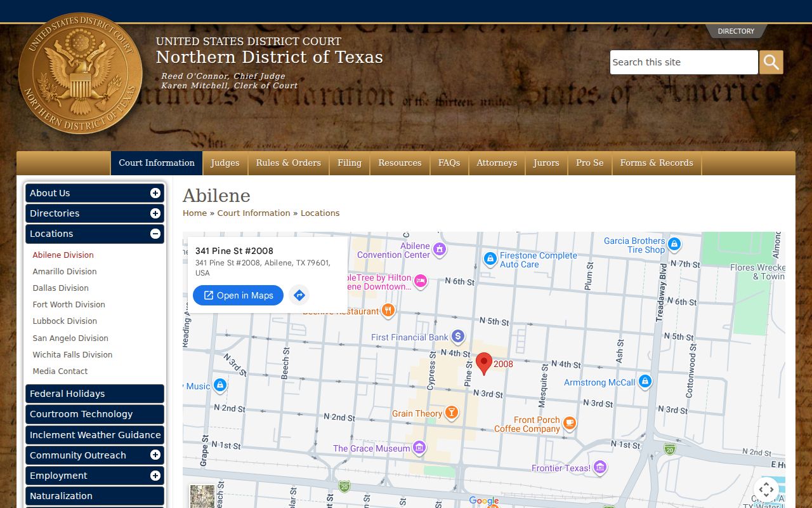Screen dimensions: 812x508
Task: Open the Rules & Orders menu
Action: coord(289,163)
